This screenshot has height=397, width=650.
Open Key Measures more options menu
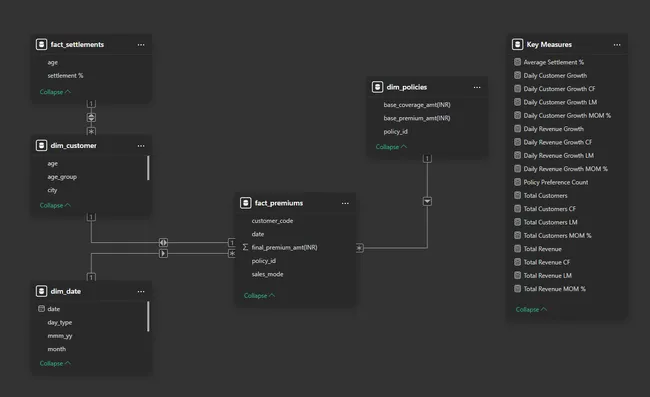[x=617, y=45]
